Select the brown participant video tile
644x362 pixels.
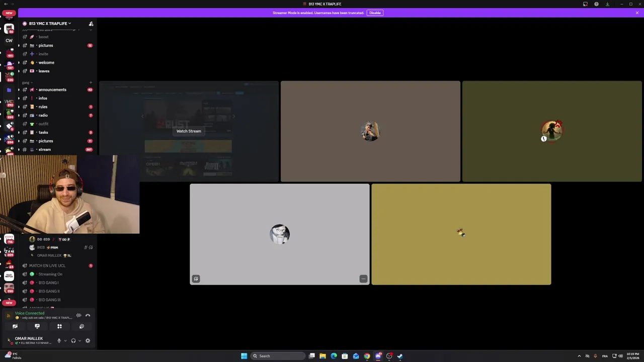click(370, 131)
